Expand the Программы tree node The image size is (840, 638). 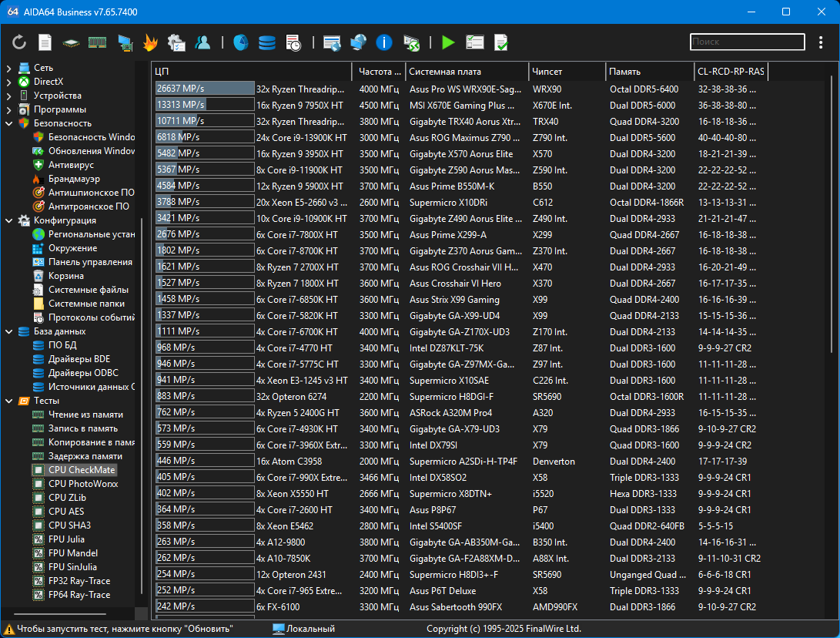pos(8,110)
